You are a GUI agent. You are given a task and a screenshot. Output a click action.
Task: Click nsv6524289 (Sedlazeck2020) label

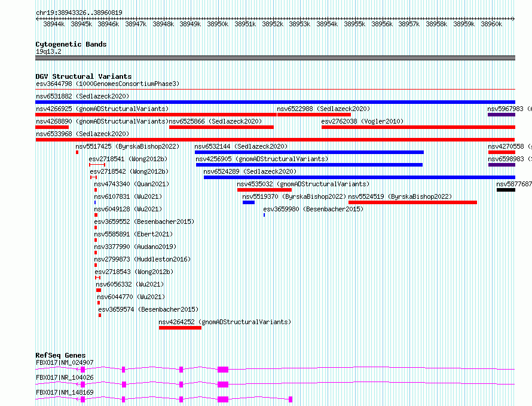click(x=250, y=171)
